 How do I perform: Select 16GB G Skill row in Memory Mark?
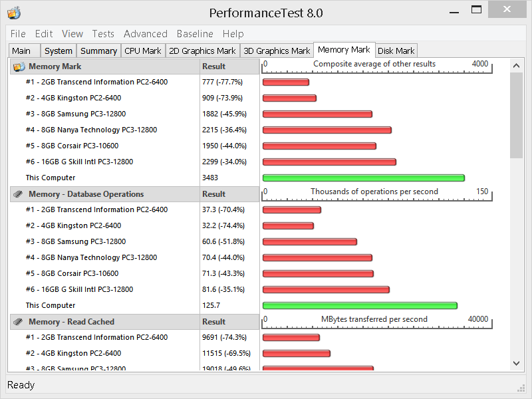tap(79, 162)
